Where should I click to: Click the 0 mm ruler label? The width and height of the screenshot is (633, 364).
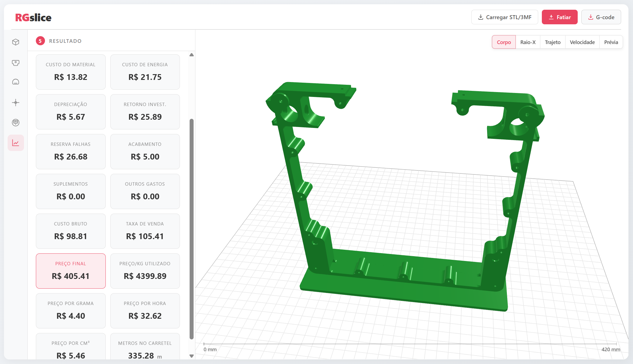pos(210,349)
